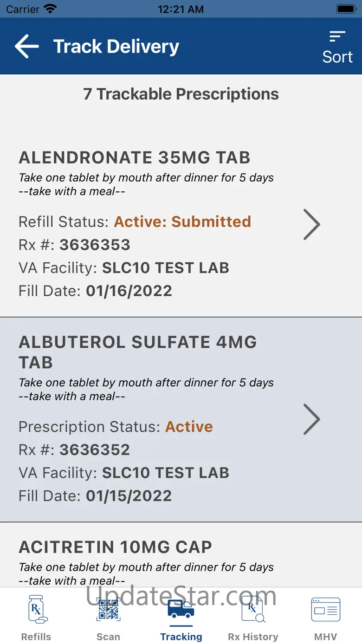Open the Sort options icon
The image size is (362, 644).
coord(337,36)
